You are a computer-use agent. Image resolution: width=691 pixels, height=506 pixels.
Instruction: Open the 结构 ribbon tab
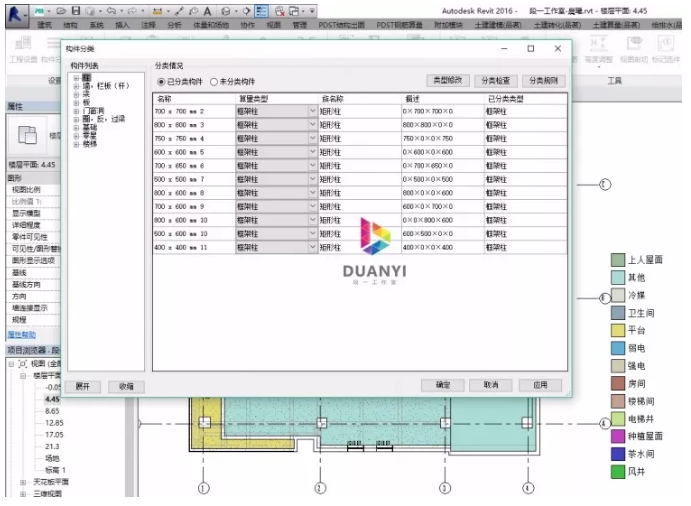(71, 25)
